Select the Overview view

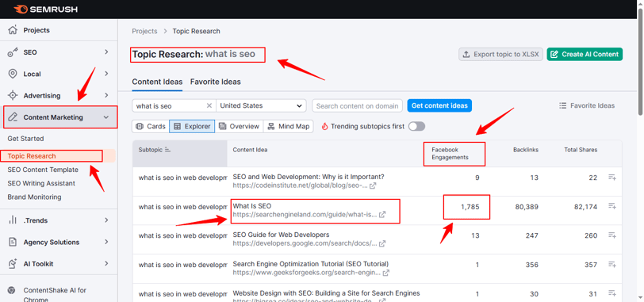tap(239, 126)
